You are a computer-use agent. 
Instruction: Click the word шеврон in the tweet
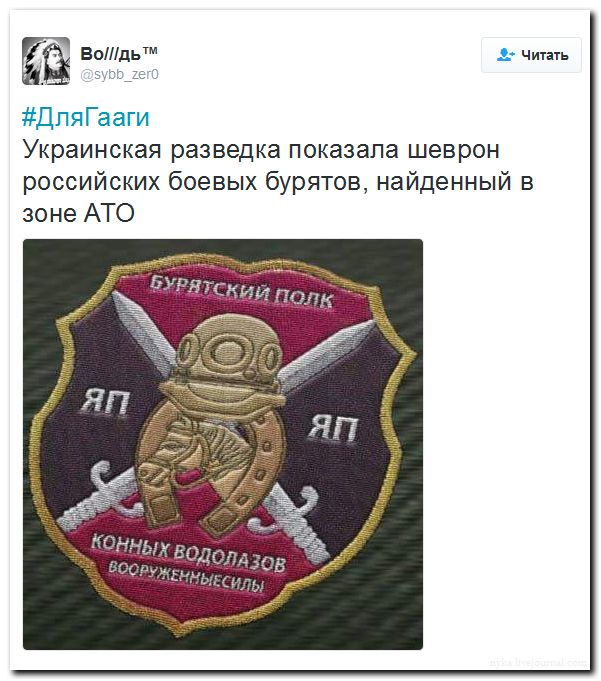(x=454, y=150)
